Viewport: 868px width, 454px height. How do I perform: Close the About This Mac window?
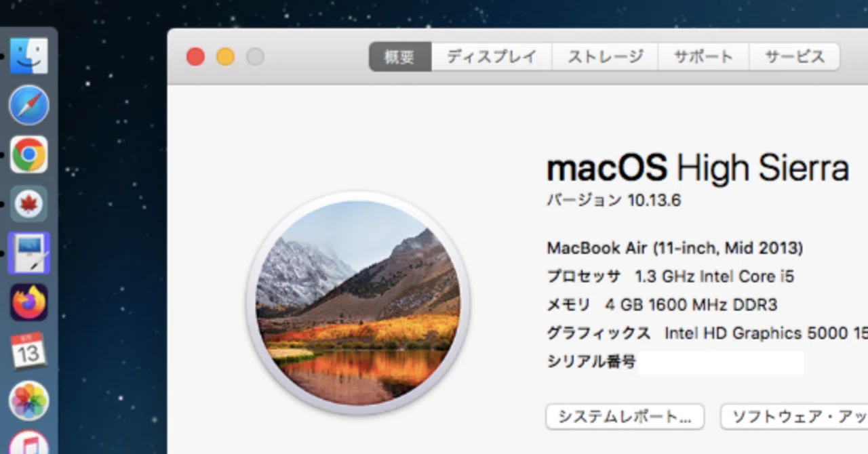(195, 57)
